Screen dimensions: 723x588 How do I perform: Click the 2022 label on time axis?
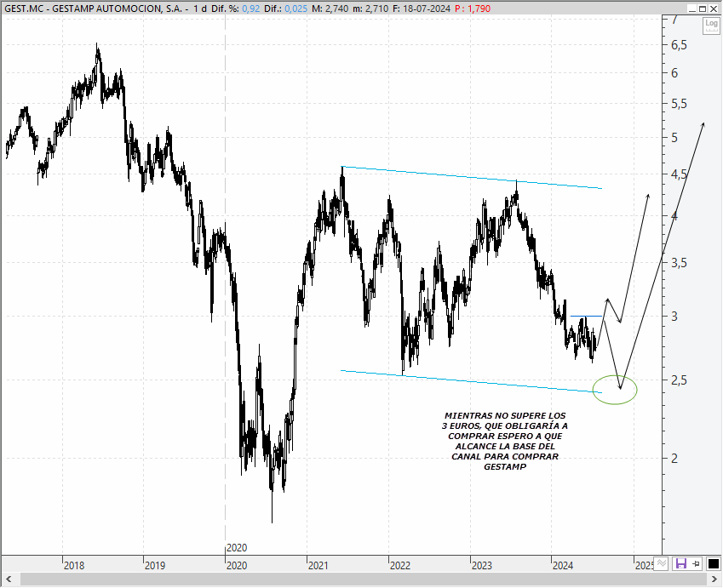[399, 565]
